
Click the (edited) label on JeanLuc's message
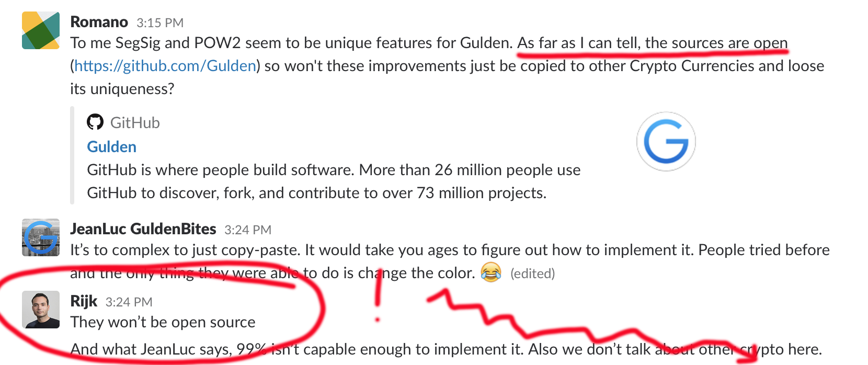[x=532, y=273]
